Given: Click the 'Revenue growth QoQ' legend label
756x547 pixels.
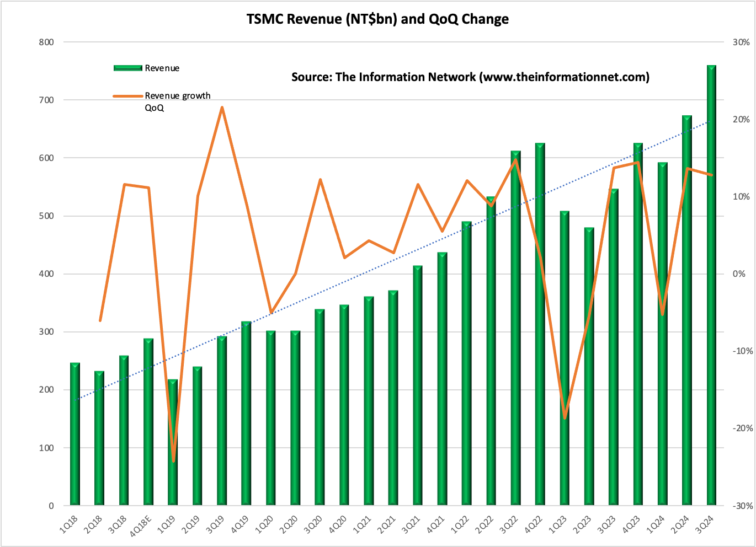Looking at the screenshot, I should point(178,101).
